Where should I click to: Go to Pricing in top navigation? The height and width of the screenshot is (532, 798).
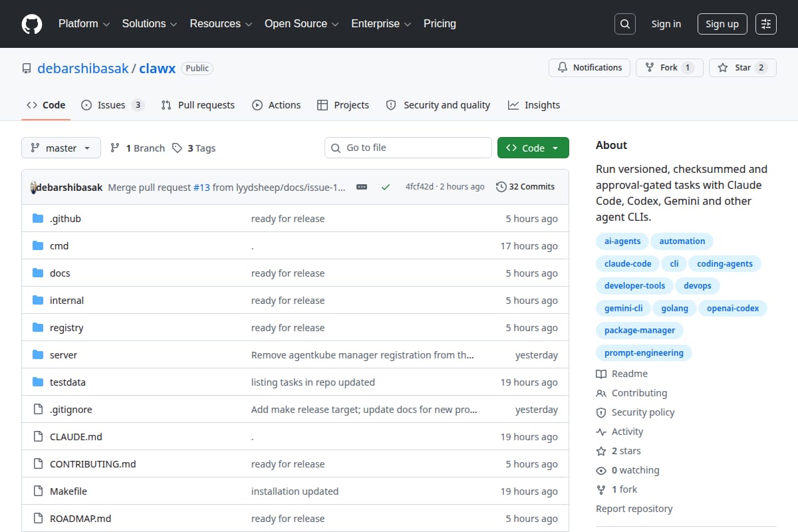pyautogui.click(x=440, y=24)
